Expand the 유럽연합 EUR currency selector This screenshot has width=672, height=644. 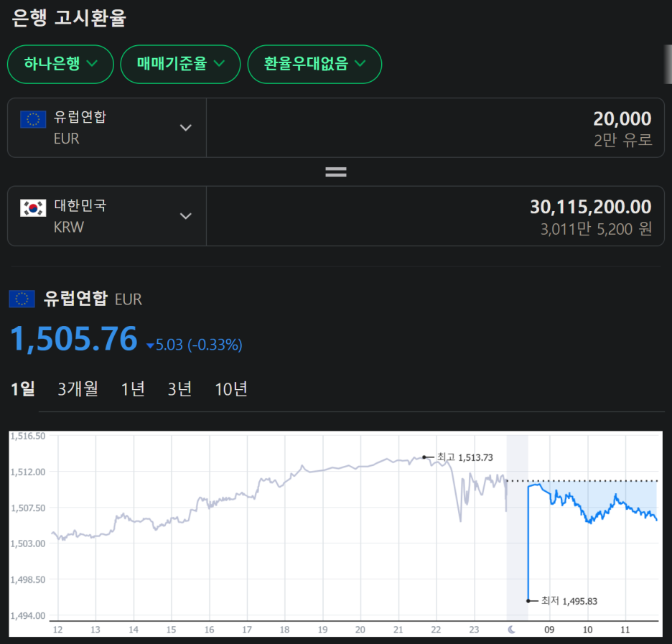107,128
